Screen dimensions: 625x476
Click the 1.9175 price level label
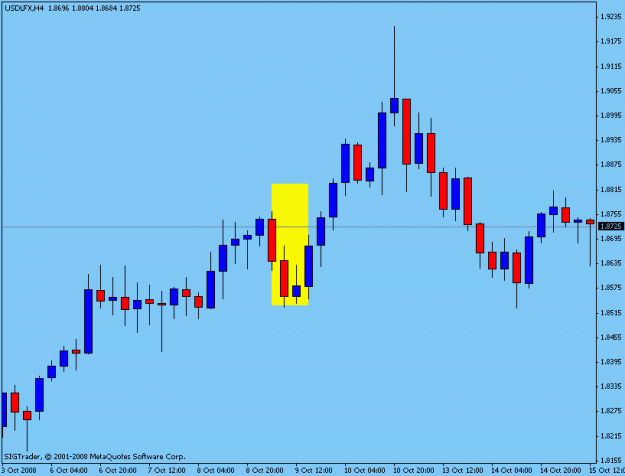point(611,41)
